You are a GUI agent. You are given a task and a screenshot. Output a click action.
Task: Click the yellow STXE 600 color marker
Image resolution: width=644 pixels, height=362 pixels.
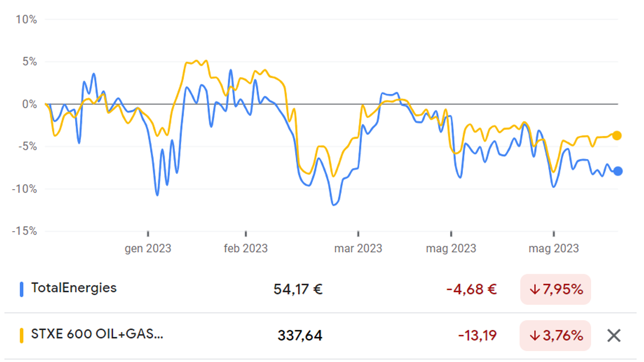21,335
